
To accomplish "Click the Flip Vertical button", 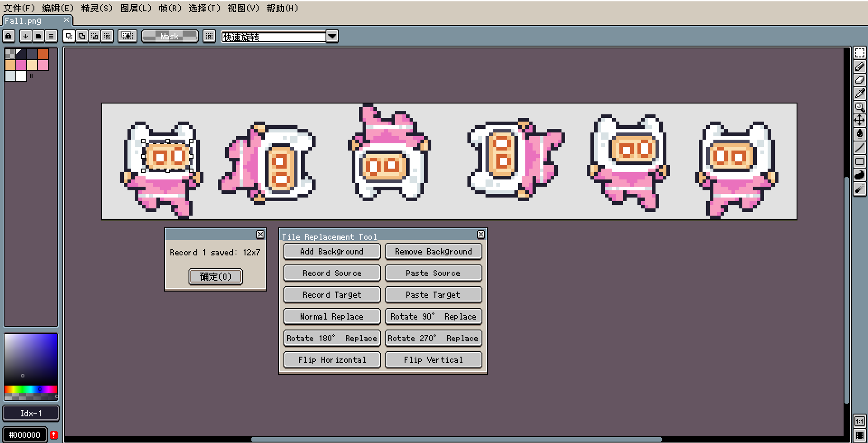I will tap(433, 360).
